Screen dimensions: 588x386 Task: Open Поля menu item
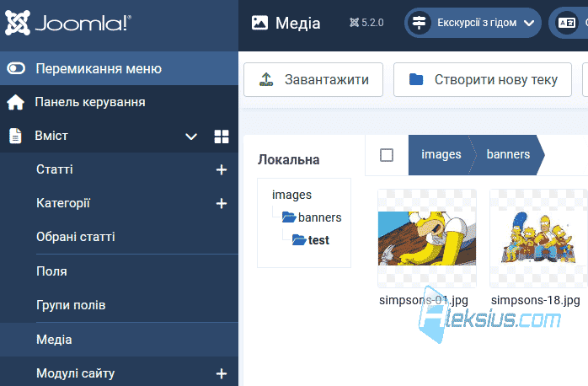[x=51, y=271]
